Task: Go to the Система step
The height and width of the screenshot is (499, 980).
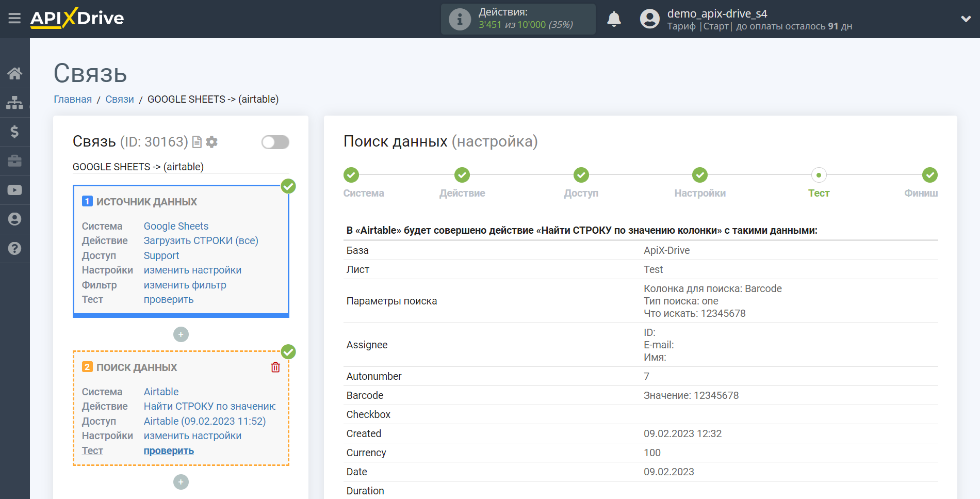Action: [x=351, y=175]
